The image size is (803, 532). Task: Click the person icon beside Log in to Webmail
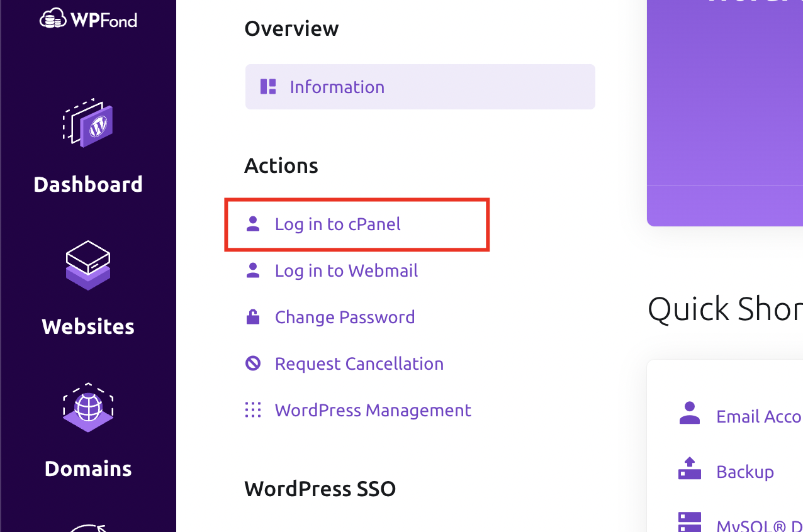click(253, 269)
